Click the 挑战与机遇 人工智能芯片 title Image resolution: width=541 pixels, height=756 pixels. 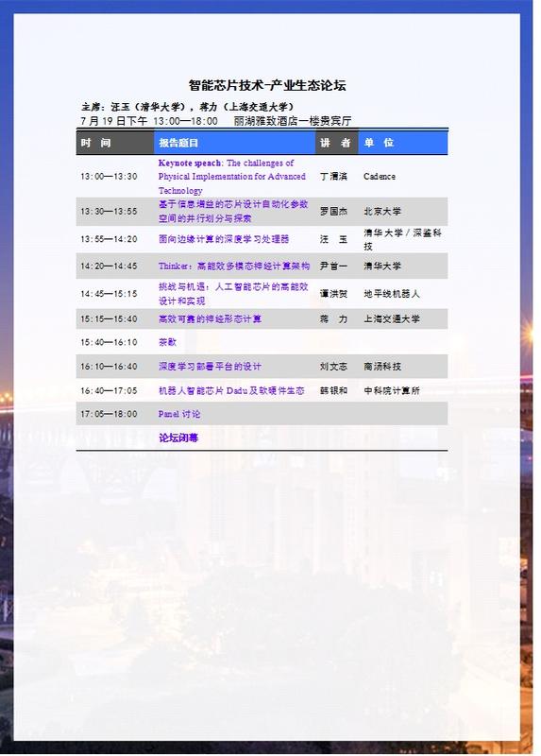233,294
